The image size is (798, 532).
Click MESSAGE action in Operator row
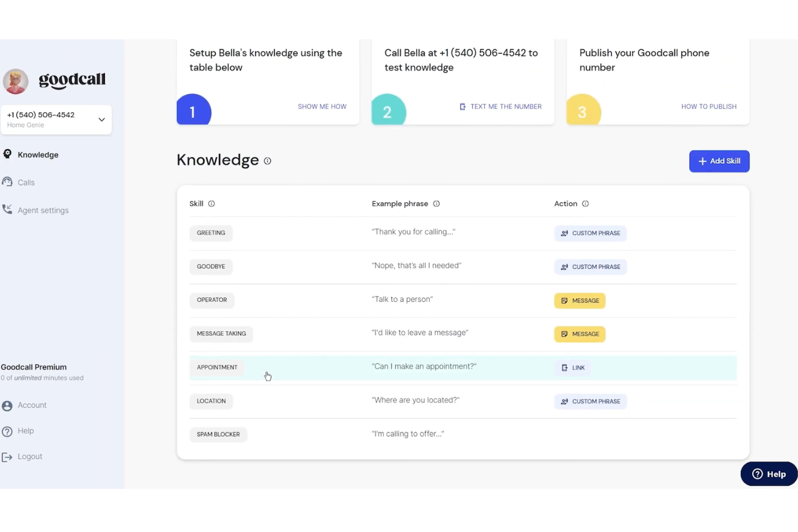[580, 301]
